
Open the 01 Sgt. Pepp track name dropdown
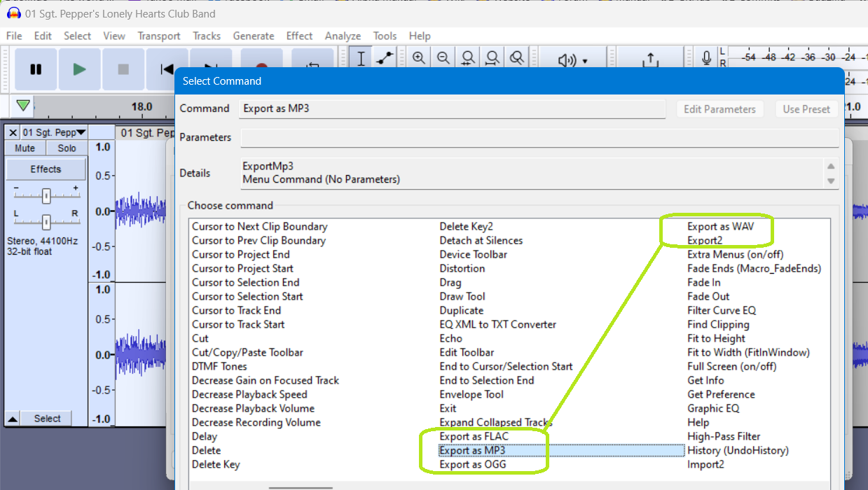click(53, 132)
